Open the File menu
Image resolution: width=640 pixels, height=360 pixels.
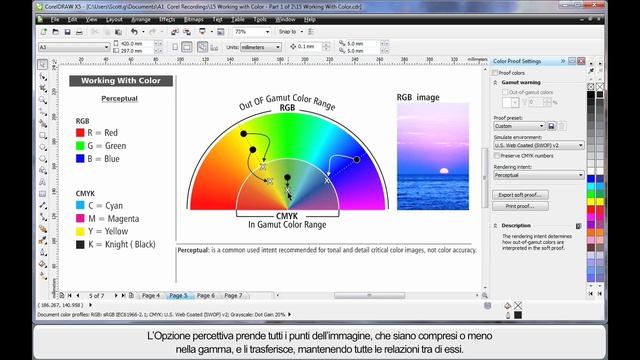click(x=55, y=20)
